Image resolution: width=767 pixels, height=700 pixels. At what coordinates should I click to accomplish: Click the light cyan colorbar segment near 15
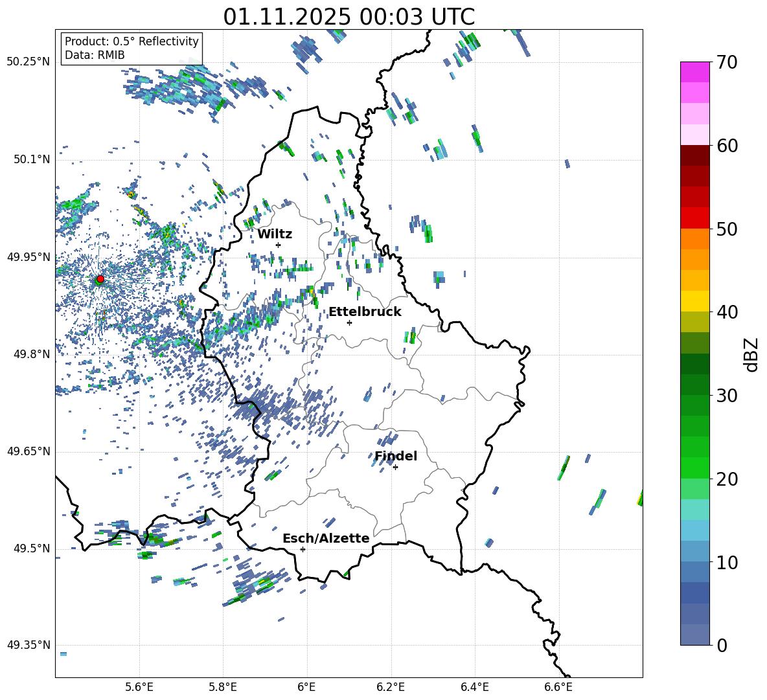coord(695,510)
